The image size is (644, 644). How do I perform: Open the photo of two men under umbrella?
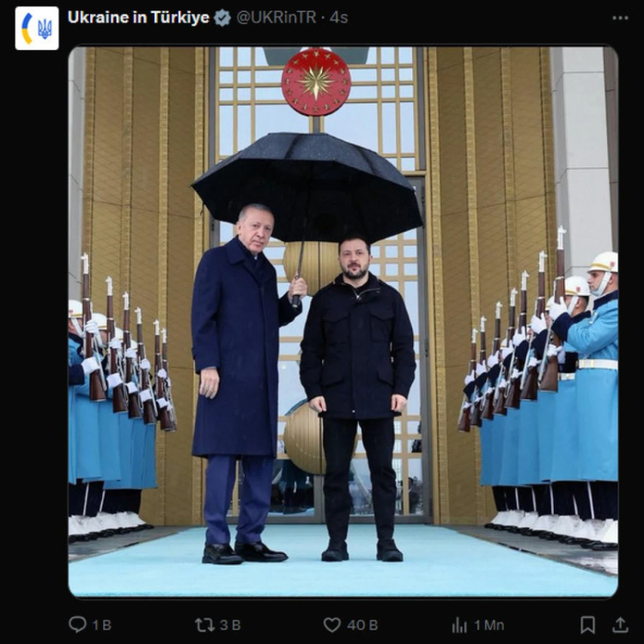343,321
